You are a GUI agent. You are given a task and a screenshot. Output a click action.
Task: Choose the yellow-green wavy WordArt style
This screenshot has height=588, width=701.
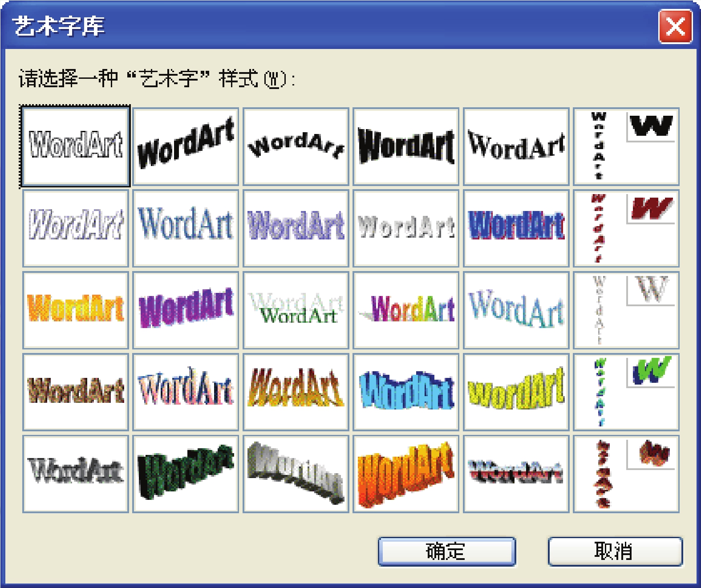[516, 392]
